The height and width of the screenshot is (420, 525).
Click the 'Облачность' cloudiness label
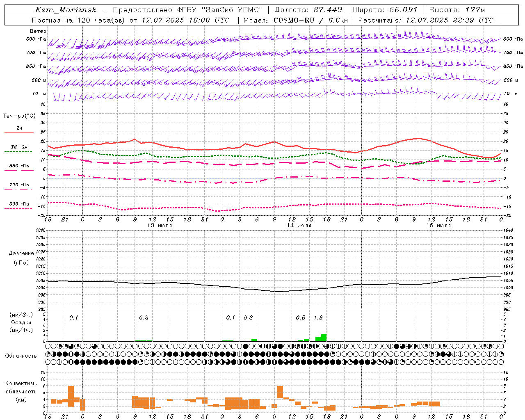[21, 356]
